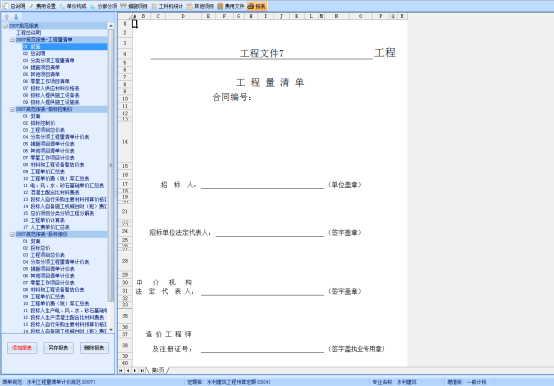Collapse the 2007规范报表 root tree node
The image size is (554, 386).
click(x=5, y=26)
